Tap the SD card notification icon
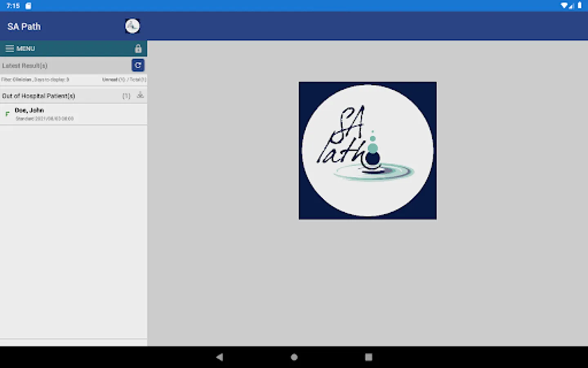 (x=28, y=6)
